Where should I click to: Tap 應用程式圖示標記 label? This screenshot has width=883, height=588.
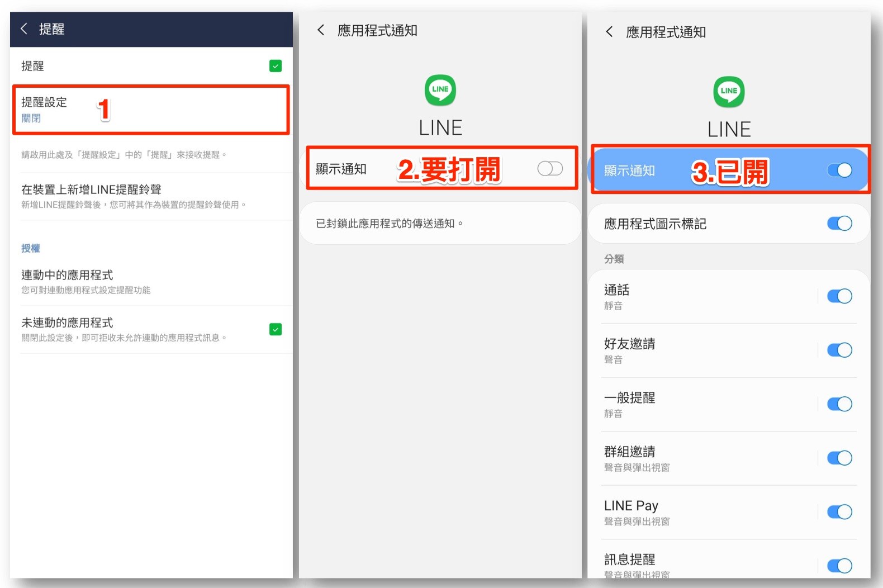(655, 224)
